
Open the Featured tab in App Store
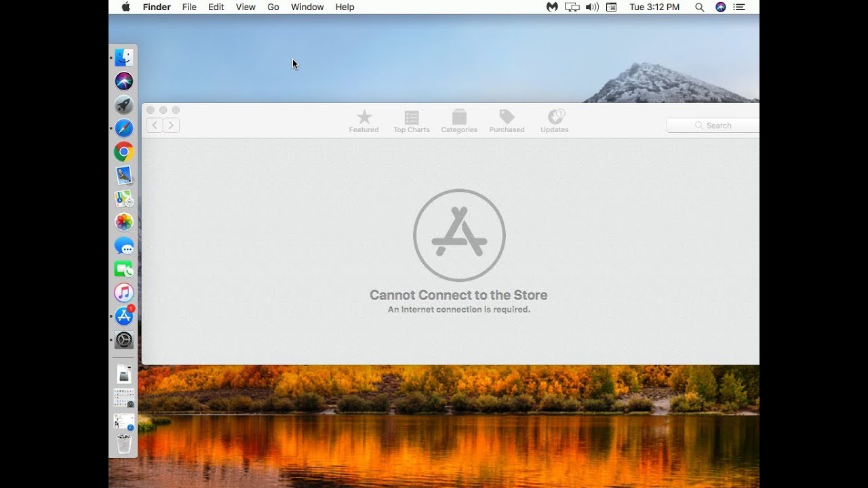(364, 121)
